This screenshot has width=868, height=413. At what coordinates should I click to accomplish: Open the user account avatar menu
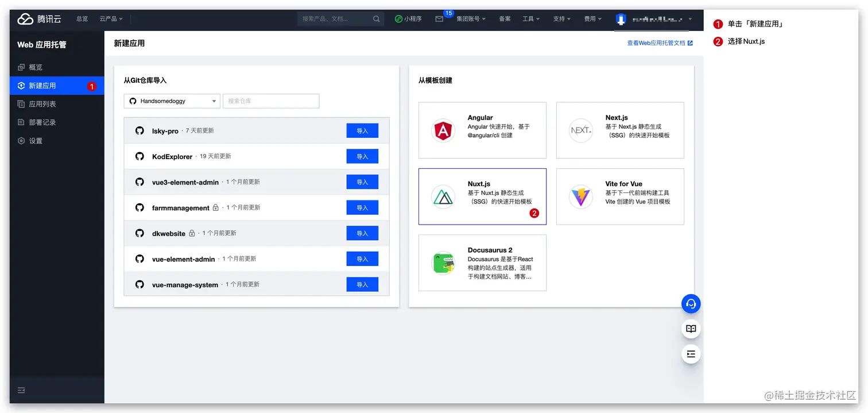621,19
